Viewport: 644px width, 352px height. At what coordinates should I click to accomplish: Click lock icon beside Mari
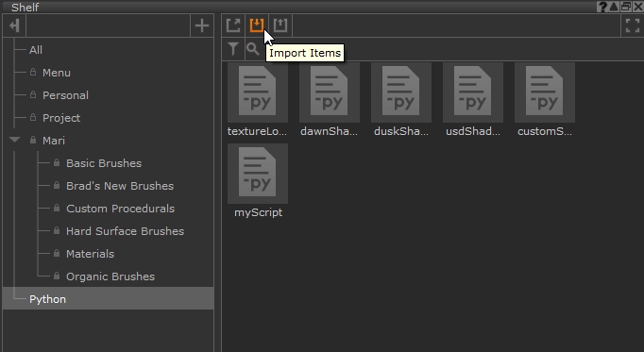click(33, 140)
